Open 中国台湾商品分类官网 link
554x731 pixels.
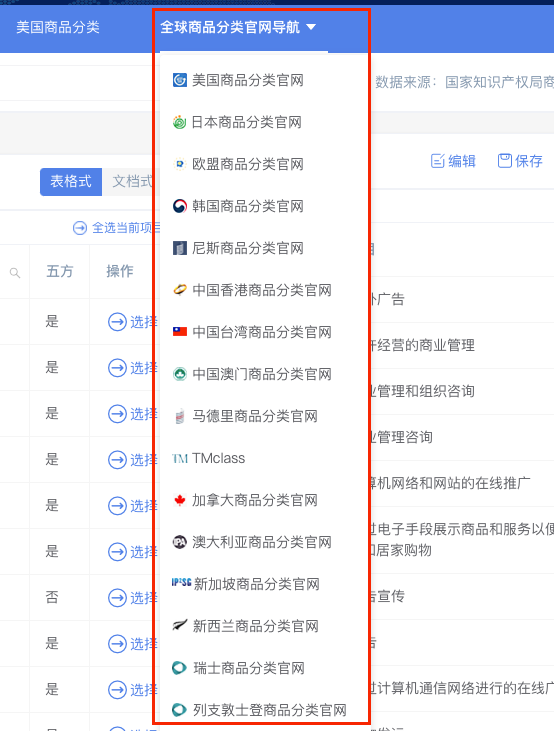[x=262, y=332]
